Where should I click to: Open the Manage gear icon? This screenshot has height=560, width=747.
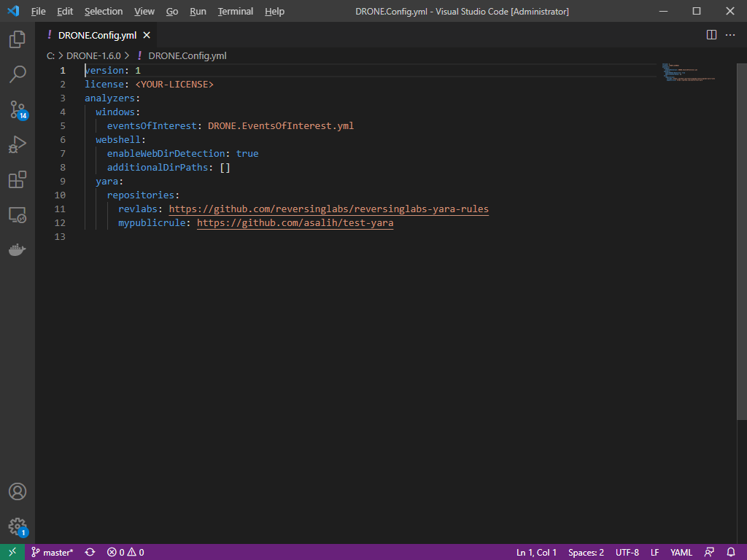click(x=18, y=526)
